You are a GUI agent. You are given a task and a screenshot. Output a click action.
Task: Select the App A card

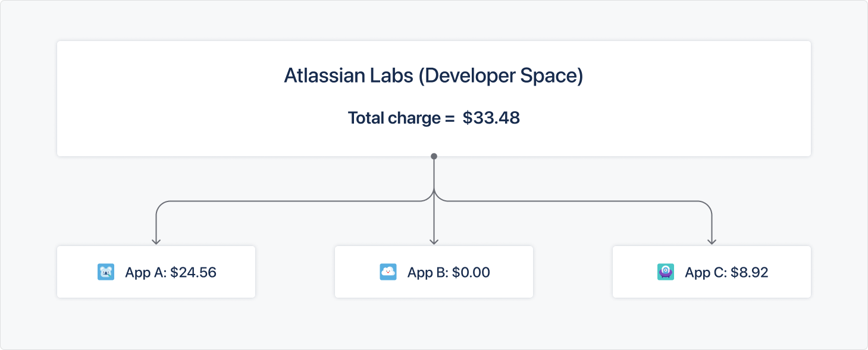(156, 272)
